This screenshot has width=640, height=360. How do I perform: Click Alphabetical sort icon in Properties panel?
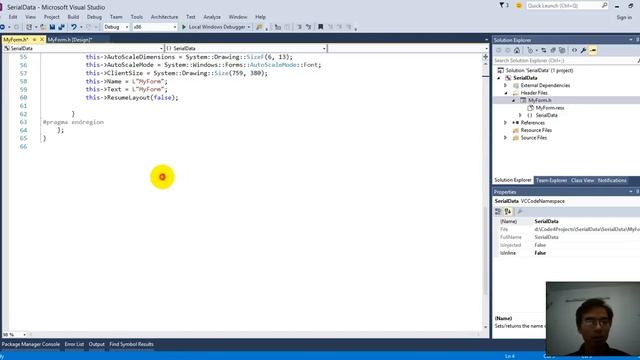tap(508, 211)
